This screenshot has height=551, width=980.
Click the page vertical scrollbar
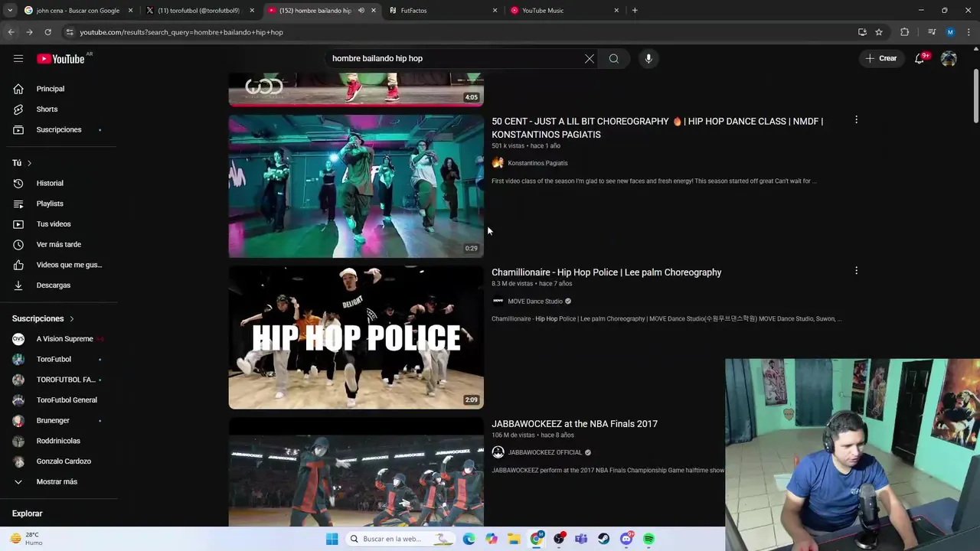click(x=975, y=96)
